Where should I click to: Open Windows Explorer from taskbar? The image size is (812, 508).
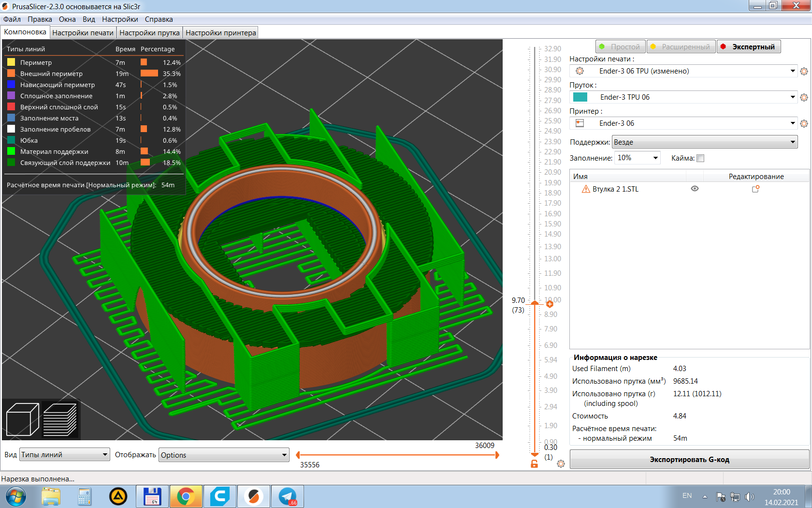51,496
